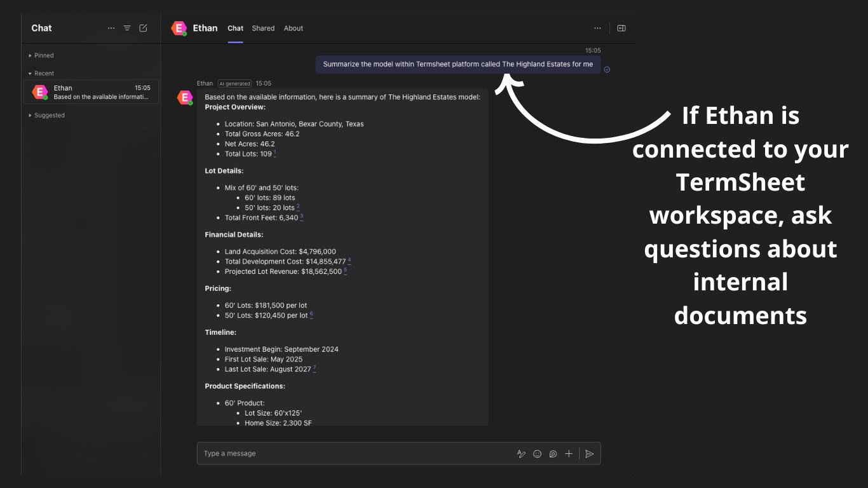This screenshot has height=488, width=868.
Task: Open citation 5 next to Projected Lot Revenue
Action: tap(345, 271)
